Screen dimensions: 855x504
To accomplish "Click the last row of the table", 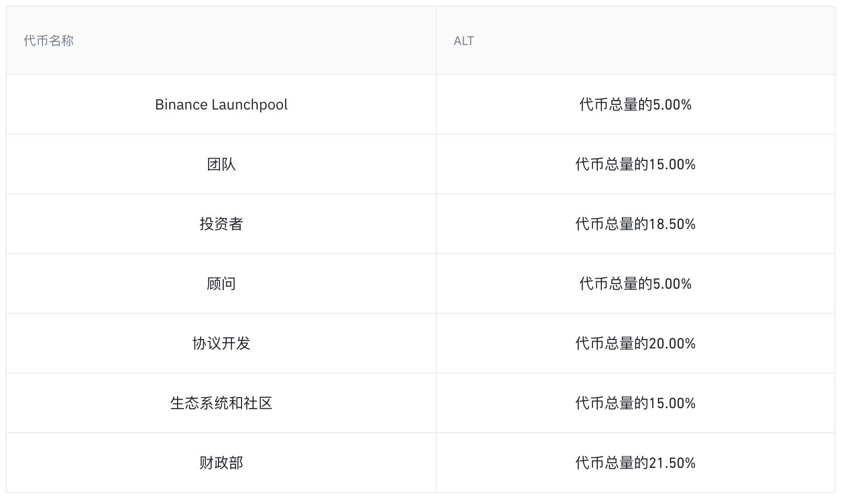I will click(x=427, y=463).
